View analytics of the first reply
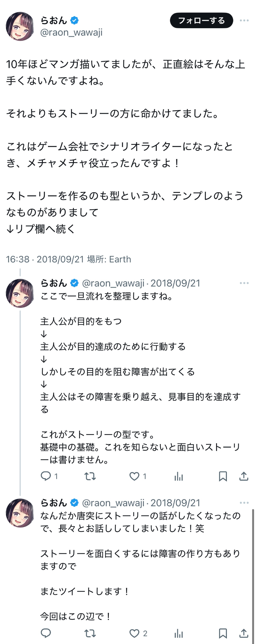 [x=179, y=477]
